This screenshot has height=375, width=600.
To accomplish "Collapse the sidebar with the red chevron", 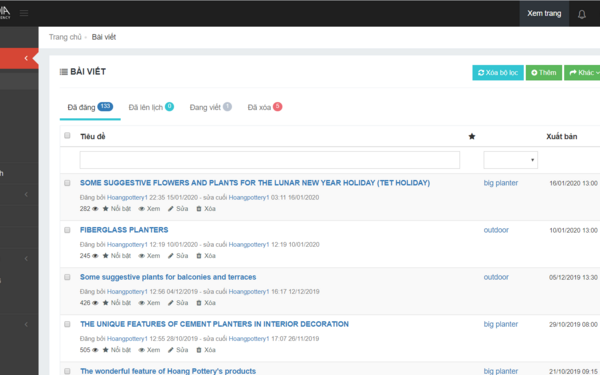I will click(x=26, y=58).
